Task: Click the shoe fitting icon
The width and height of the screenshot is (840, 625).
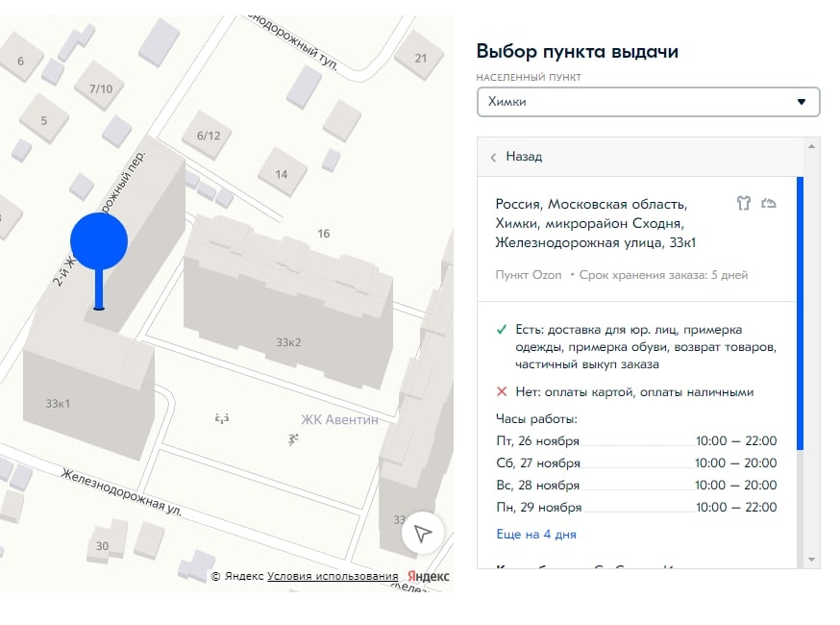Action: (769, 203)
